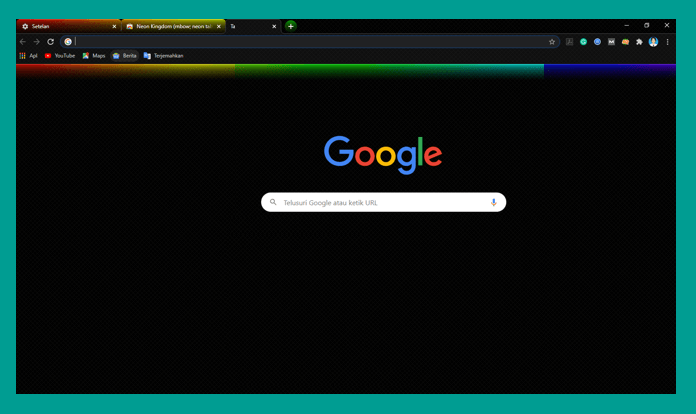The height and width of the screenshot is (414, 696).
Task: Open the Apl apps shortcut
Action: coord(28,56)
